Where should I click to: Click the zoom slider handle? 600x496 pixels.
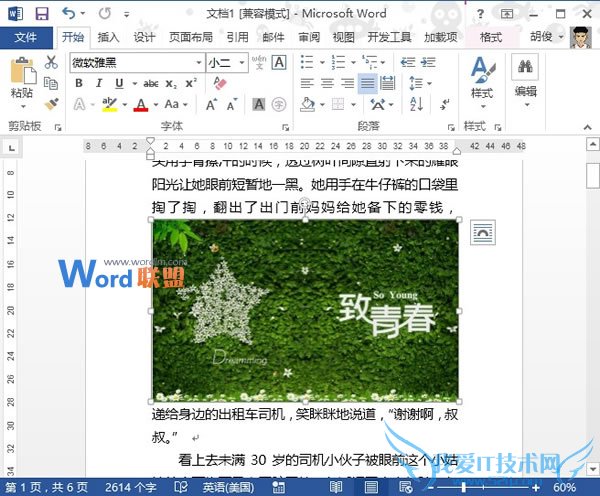[x=463, y=487]
